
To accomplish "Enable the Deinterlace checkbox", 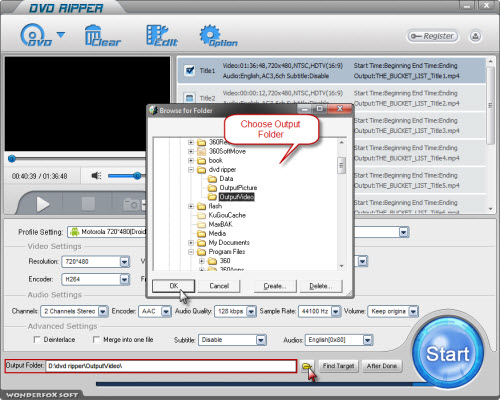I will click(x=37, y=339).
